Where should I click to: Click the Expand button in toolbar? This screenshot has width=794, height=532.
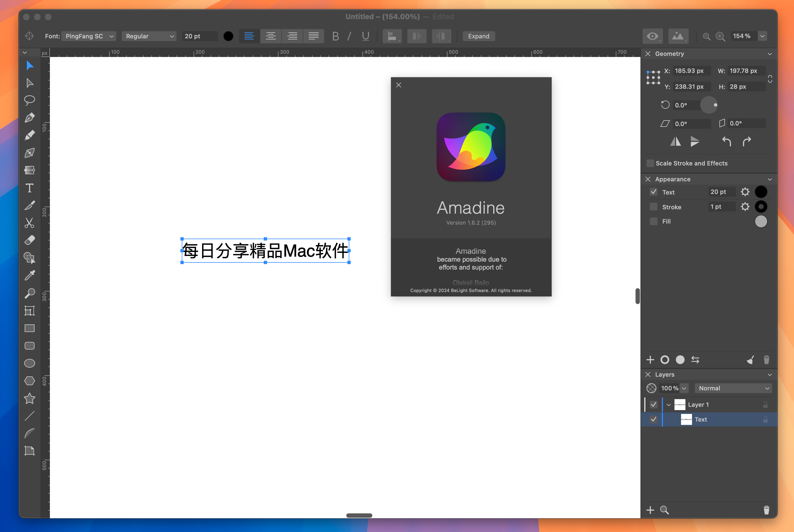pos(479,36)
